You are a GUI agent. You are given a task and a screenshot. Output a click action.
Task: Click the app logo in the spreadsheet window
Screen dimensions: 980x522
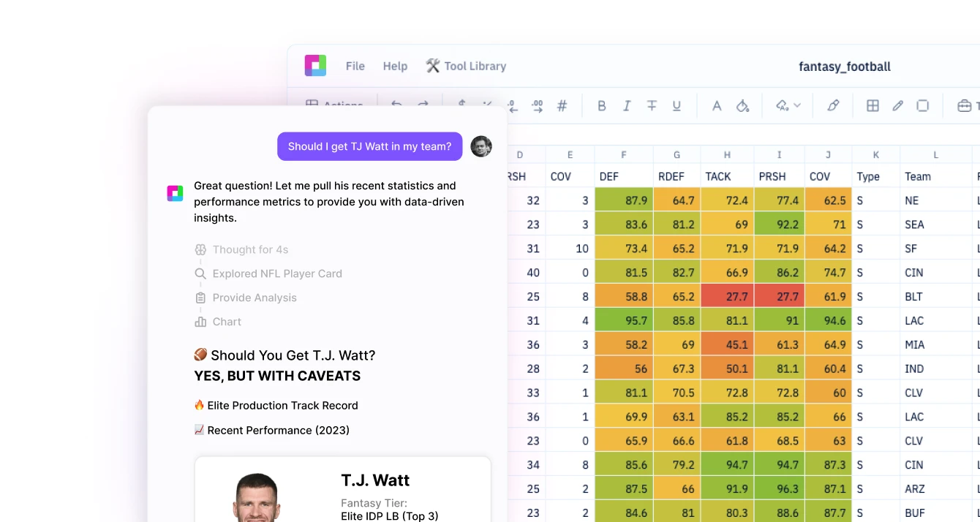(316, 66)
